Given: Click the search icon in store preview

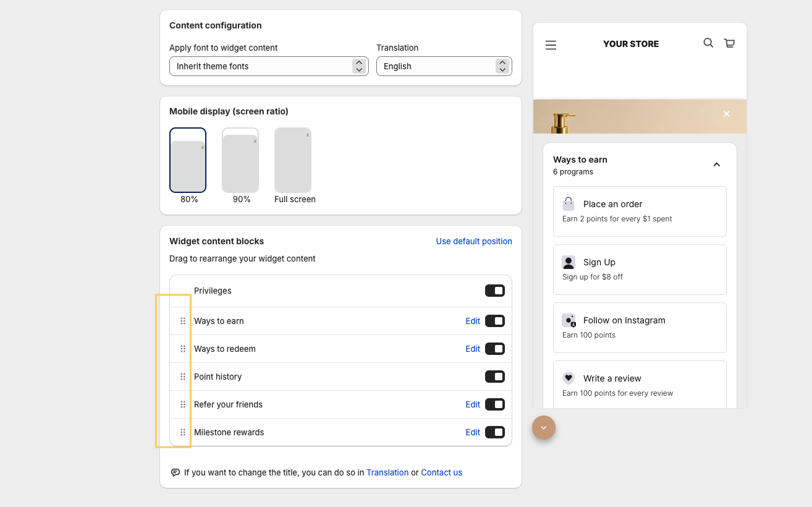Looking at the screenshot, I should pos(708,43).
